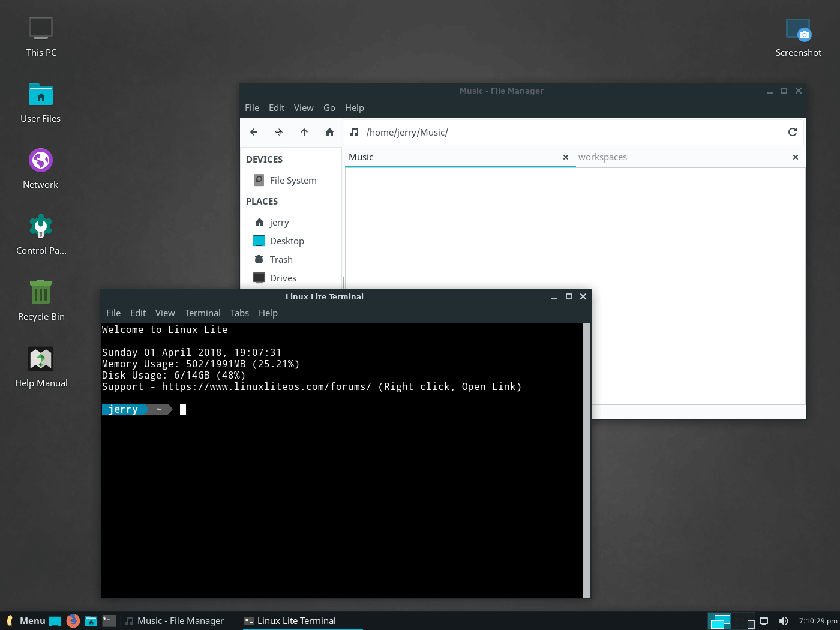The width and height of the screenshot is (840, 630).
Task: Click the forward arrow in File Manager
Action: (279, 132)
